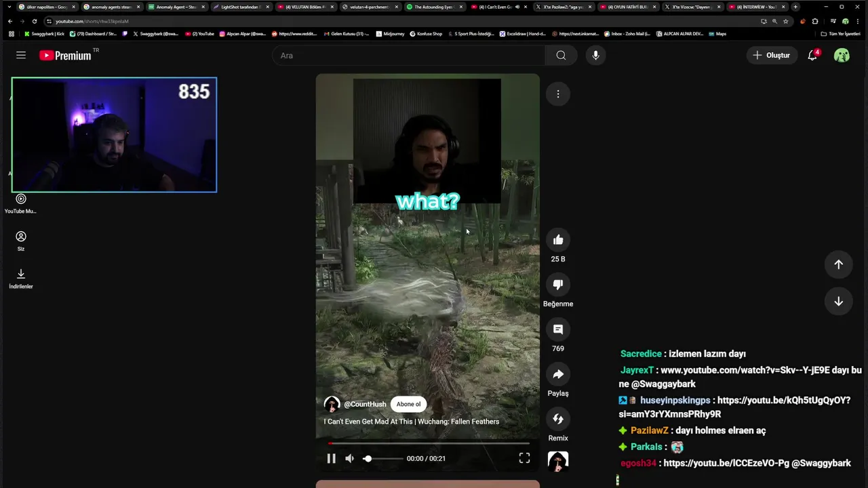Mute the Short's audio
This screenshot has height=488, width=868.
[349, 458]
